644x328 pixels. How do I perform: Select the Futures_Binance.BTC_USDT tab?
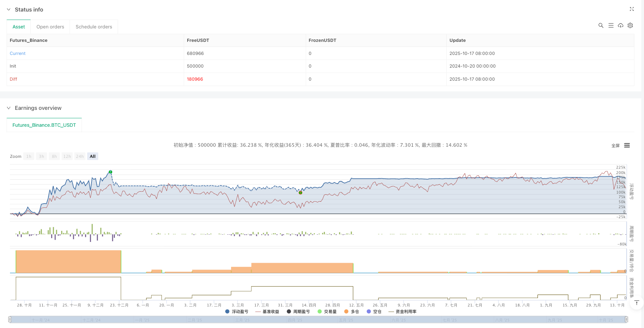coord(44,125)
